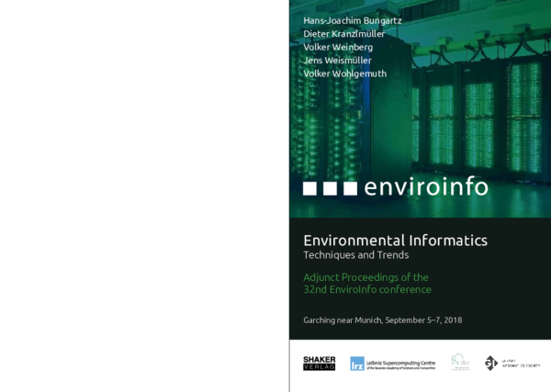
Task: Click the green line 'Adjunct Proceedings of the'
Action: coord(365,277)
